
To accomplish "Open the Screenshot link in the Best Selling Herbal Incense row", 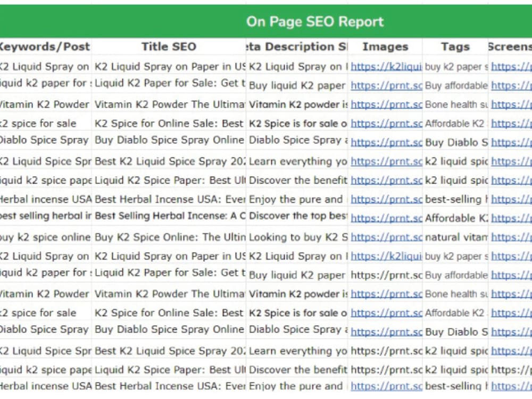I will coord(511,218).
